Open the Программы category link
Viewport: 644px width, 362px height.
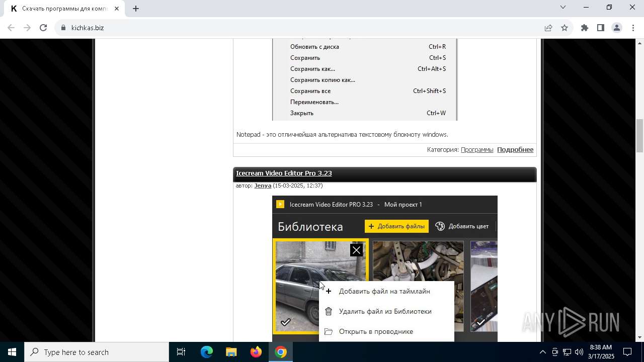pyautogui.click(x=476, y=149)
